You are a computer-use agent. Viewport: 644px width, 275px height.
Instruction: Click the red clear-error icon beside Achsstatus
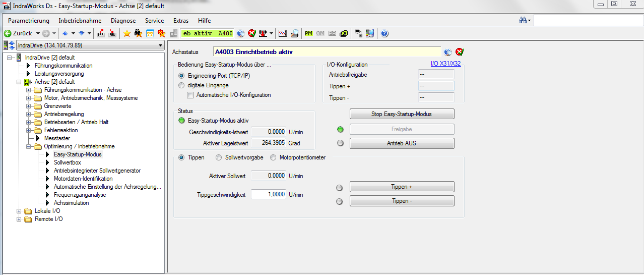pos(459,51)
